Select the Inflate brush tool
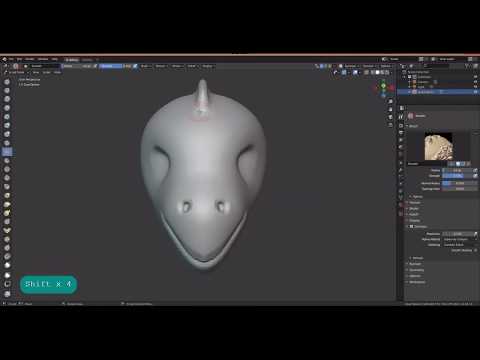 point(7,134)
